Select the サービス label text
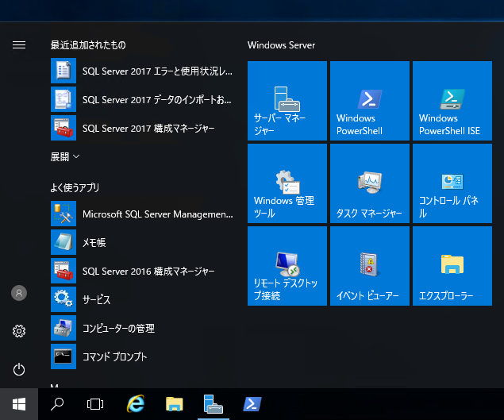Image resolution: width=504 pixels, height=420 pixels. (96, 300)
